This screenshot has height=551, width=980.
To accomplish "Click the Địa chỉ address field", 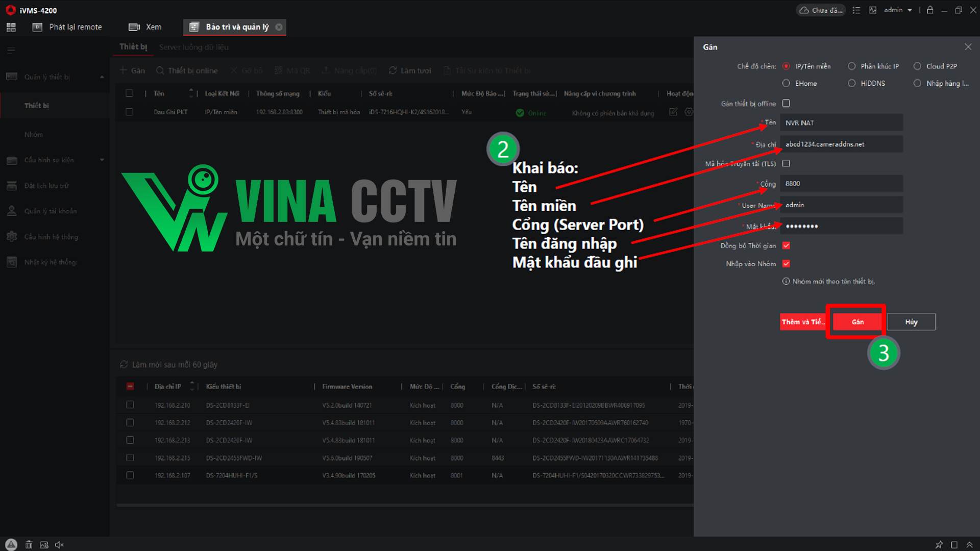I will pos(841,144).
